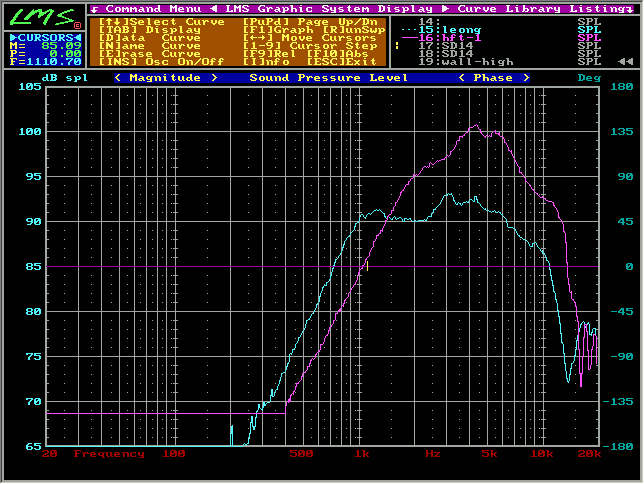Click the yellow marker beside curve 16
Screen dimensions: 644x484
click(397, 45)
